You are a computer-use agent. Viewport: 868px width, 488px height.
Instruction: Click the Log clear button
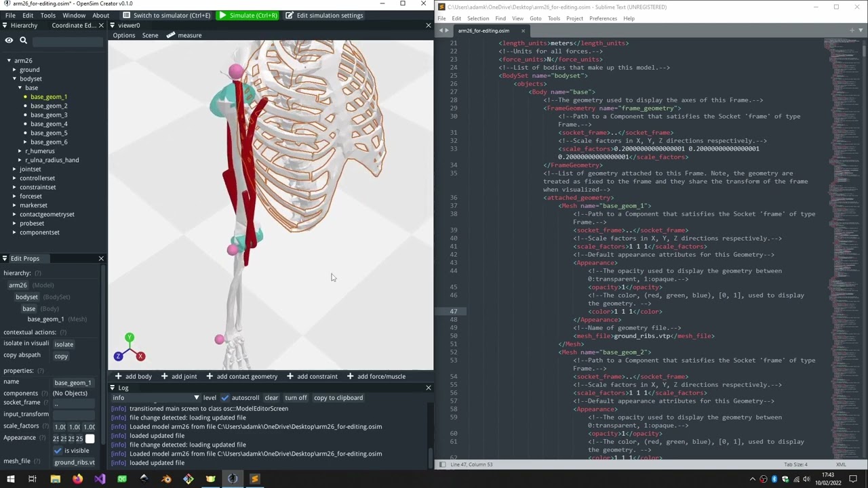click(x=271, y=398)
